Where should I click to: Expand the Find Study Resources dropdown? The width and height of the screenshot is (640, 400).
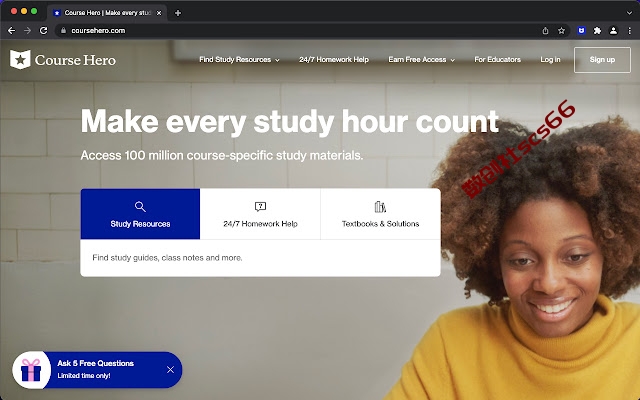239,60
